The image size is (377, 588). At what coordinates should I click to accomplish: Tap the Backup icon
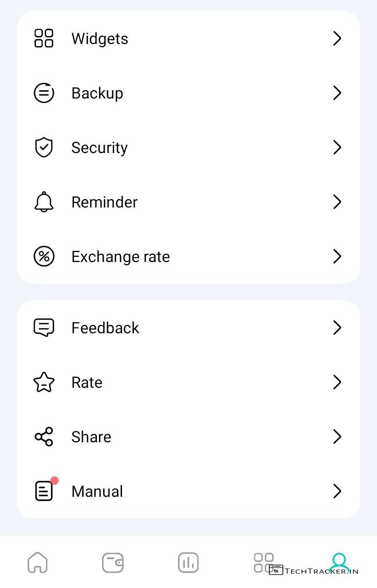coord(44,93)
